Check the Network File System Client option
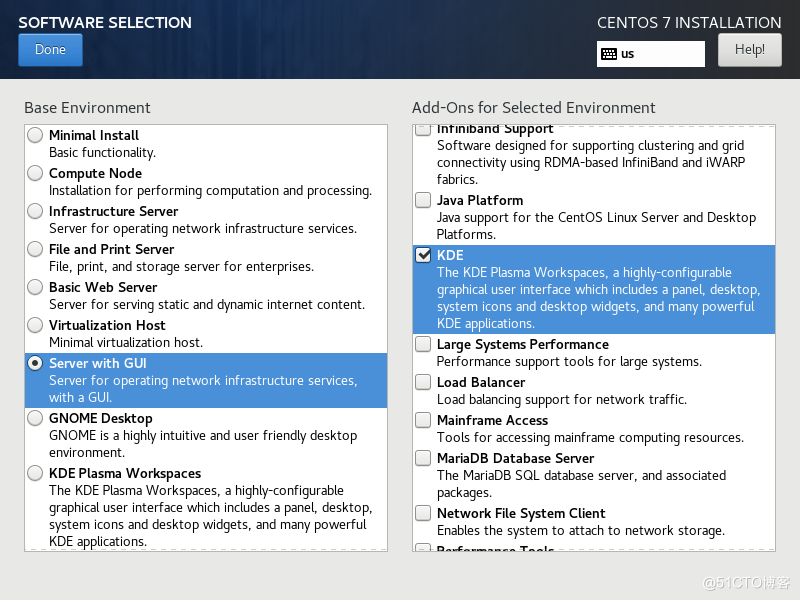The width and height of the screenshot is (800, 600). 423,513
